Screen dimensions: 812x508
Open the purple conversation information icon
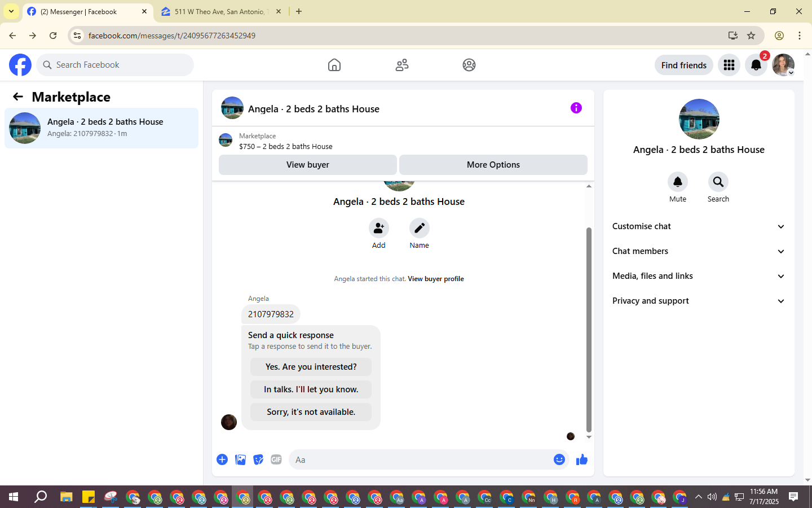coord(576,108)
